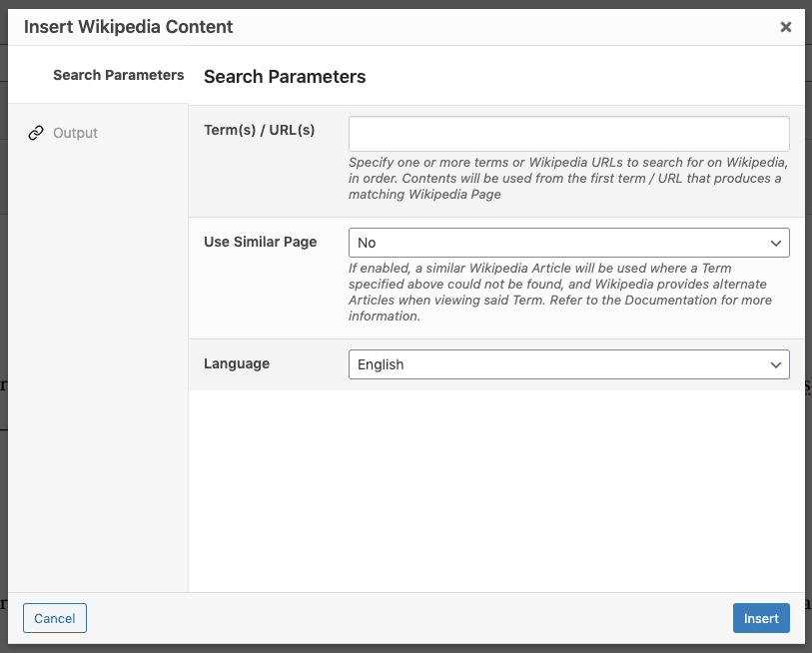The image size is (812, 653).
Task: Click the Language field label
Action: click(x=237, y=363)
